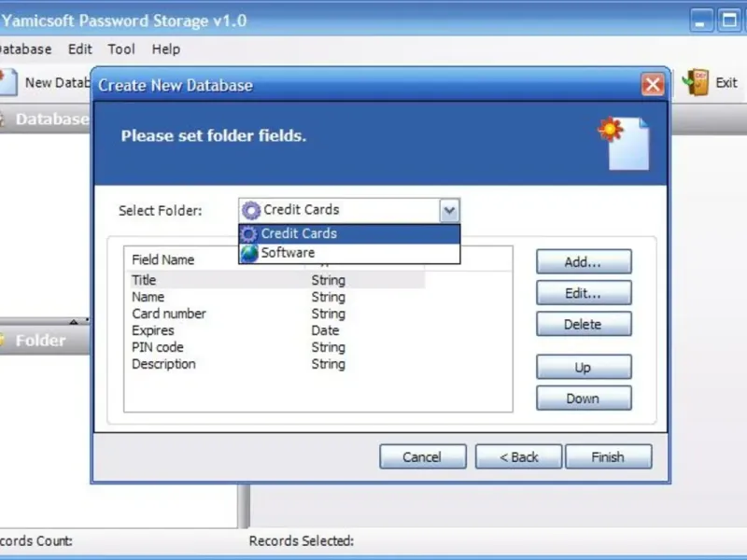Move field with Up button
Viewport: 747px width, 560px height.
(x=584, y=367)
